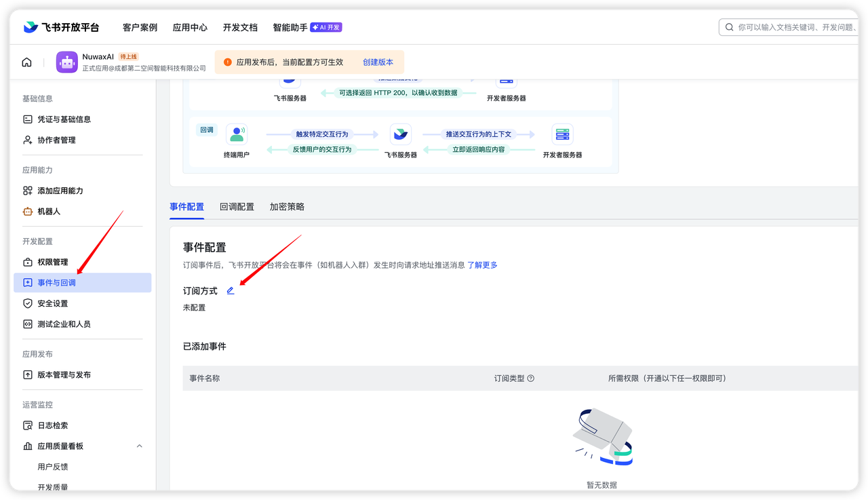Click the 推送交互行为的上下文 flow label
The height and width of the screenshot is (500, 868).
pyautogui.click(x=478, y=134)
